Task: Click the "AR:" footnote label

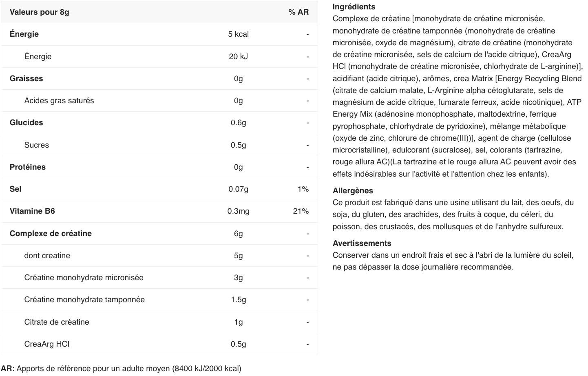Action: click(x=8, y=369)
